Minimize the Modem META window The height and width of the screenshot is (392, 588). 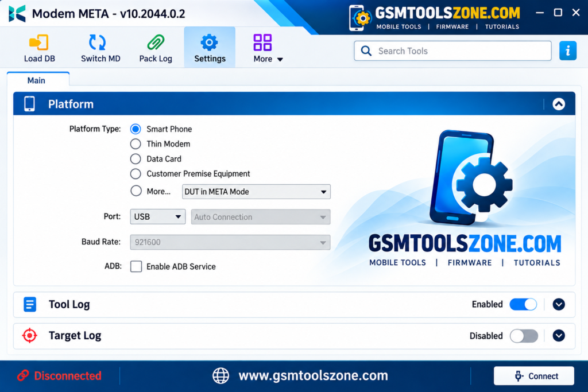[x=540, y=13]
